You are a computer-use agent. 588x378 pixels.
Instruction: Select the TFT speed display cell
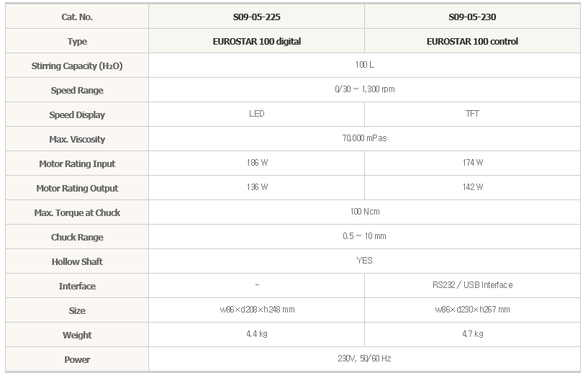472,114
